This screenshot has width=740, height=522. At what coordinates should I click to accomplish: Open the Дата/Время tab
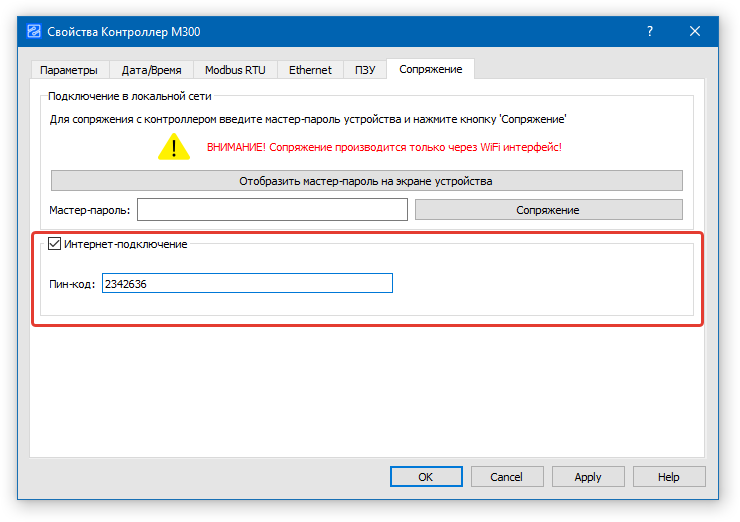[150, 70]
